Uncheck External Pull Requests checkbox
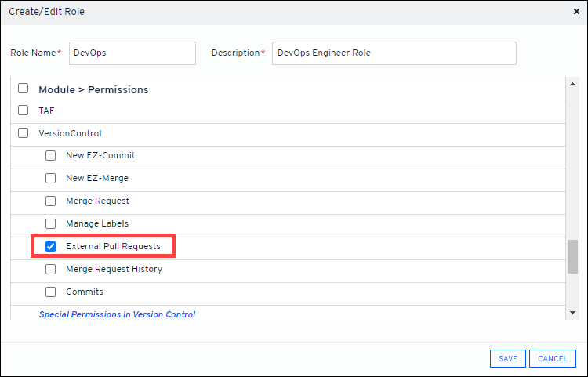This screenshot has width=588, height=377. pyautogui.click(x=51, y=247)
